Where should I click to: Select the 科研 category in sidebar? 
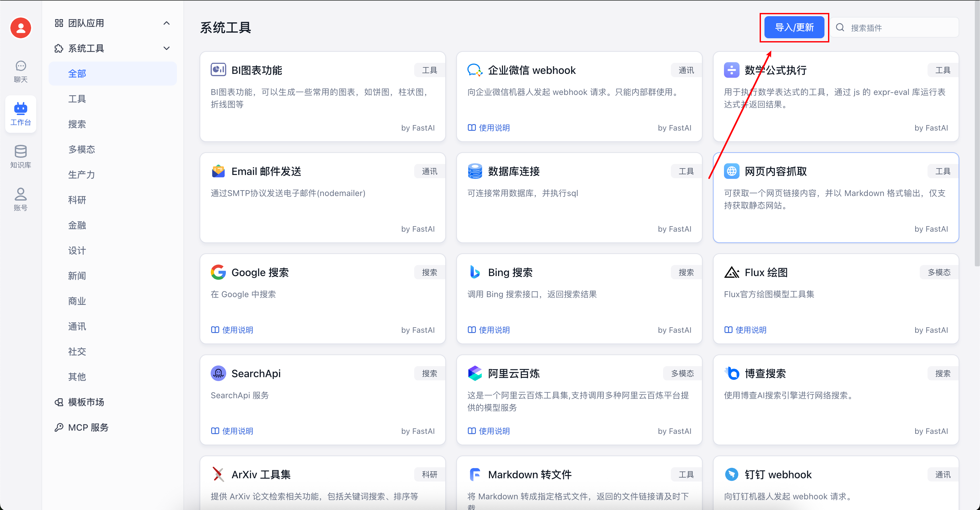tap(113, 200)
